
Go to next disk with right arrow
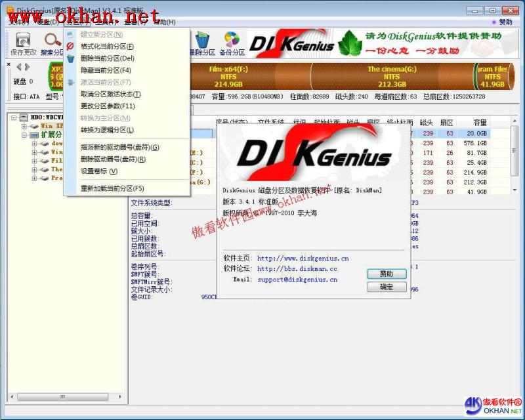pyautogui.click(x=27, y=67)
